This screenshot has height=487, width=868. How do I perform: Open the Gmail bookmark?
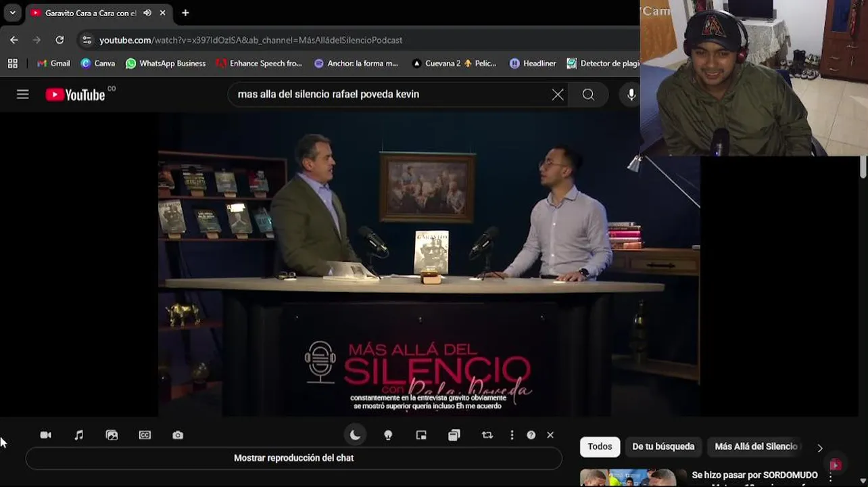tap(53, 63)
